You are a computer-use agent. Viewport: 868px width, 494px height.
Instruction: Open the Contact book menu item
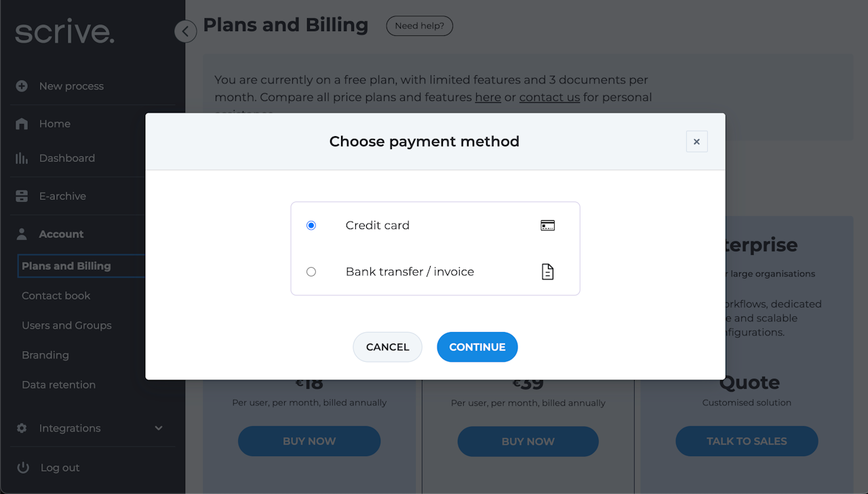coord(56,295)
